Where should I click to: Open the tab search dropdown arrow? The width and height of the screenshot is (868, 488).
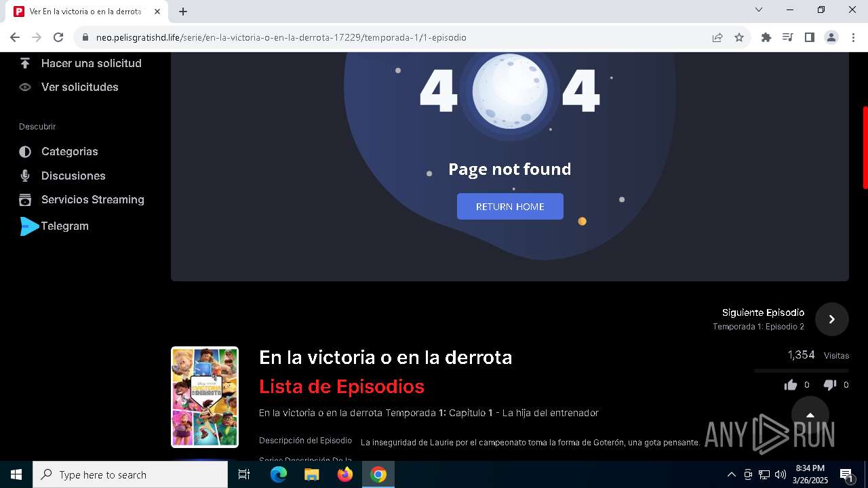point(759,9)
